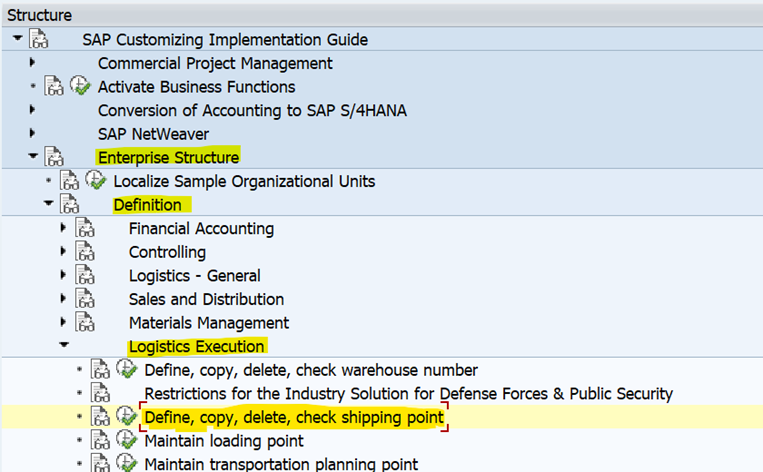Click execute icon for Maintain transportation planning point
The height and width of the screenshot is (472, 763).
(128, 464)
